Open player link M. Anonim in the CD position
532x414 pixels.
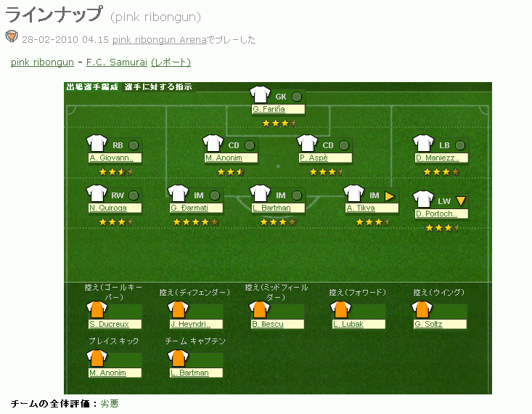223,158
